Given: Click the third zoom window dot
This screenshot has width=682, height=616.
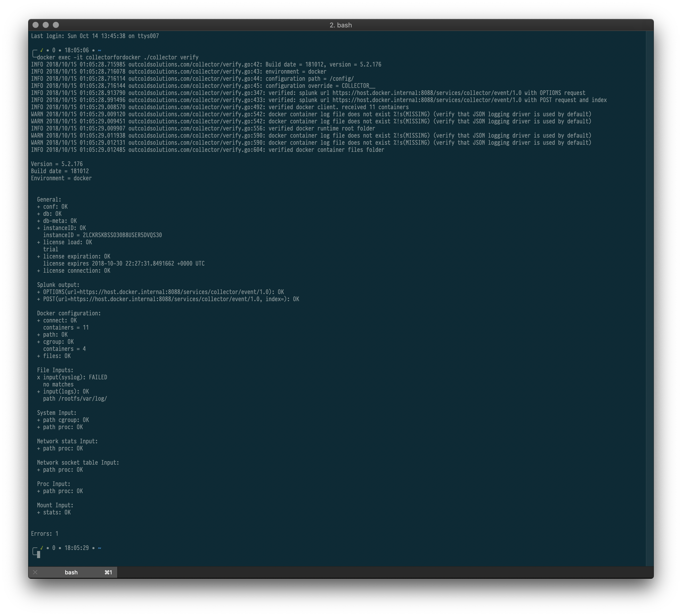Looking at the screenshot, I should pos(56,25).
